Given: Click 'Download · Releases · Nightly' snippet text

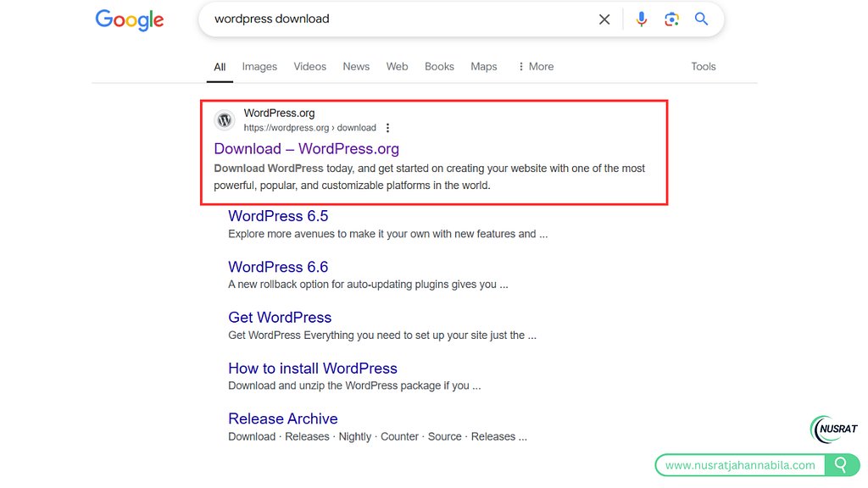Looking at the screenshot, I should coord(377,436).
